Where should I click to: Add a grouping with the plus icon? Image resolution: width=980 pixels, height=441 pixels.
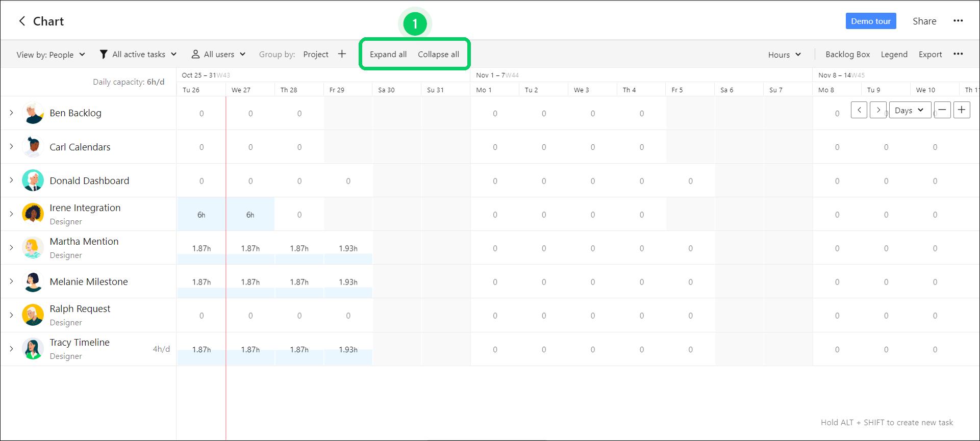(342, 54)
